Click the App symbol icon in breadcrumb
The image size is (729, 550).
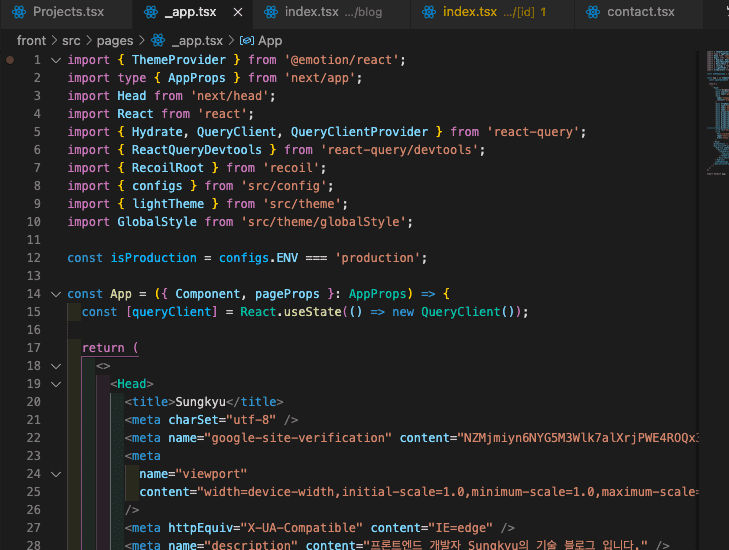[246, 41]
